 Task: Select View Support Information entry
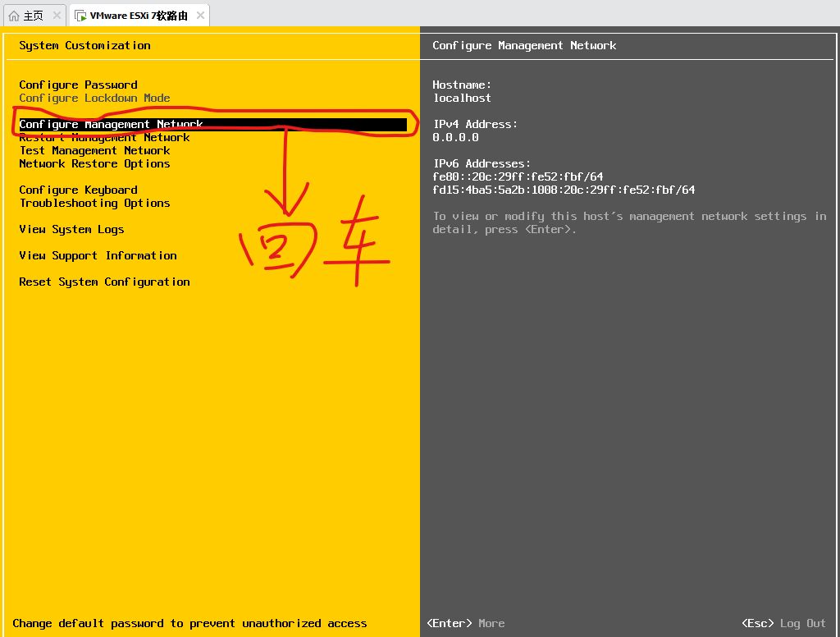point(98,256)
